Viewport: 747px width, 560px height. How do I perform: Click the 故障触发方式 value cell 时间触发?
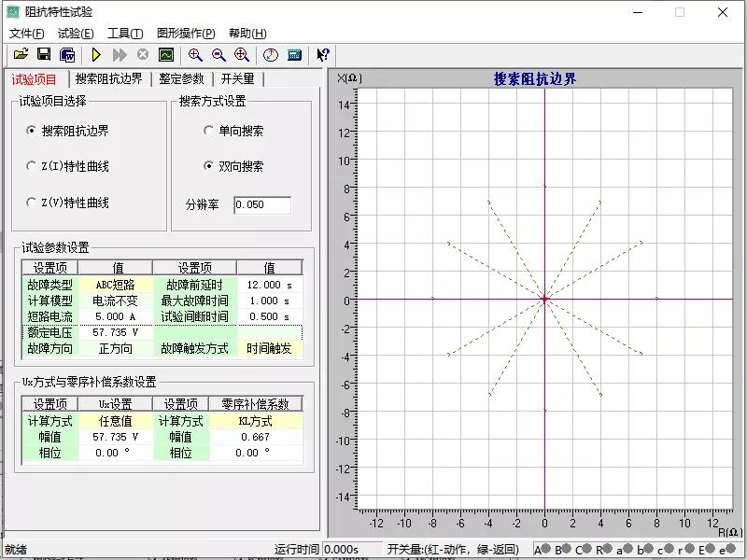click(x=269, y=348)
